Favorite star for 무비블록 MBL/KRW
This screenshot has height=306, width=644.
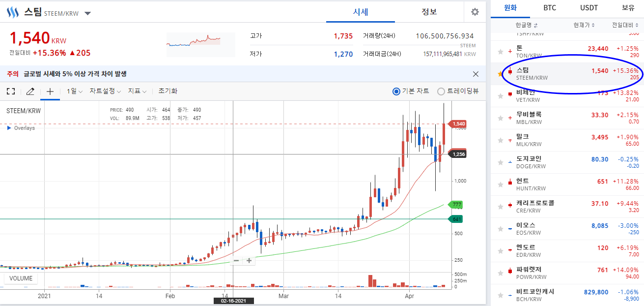tap(501, 118)
